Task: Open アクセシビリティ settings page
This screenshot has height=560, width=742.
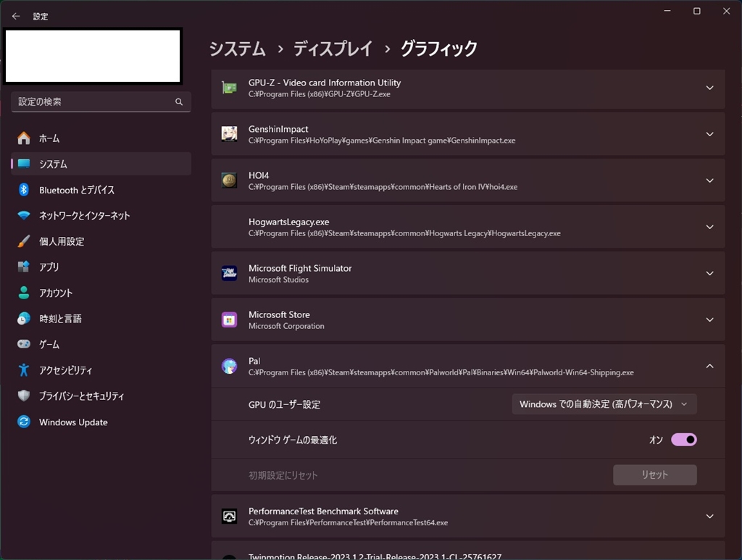Action: pyautogui.click(x=101, y=370)
